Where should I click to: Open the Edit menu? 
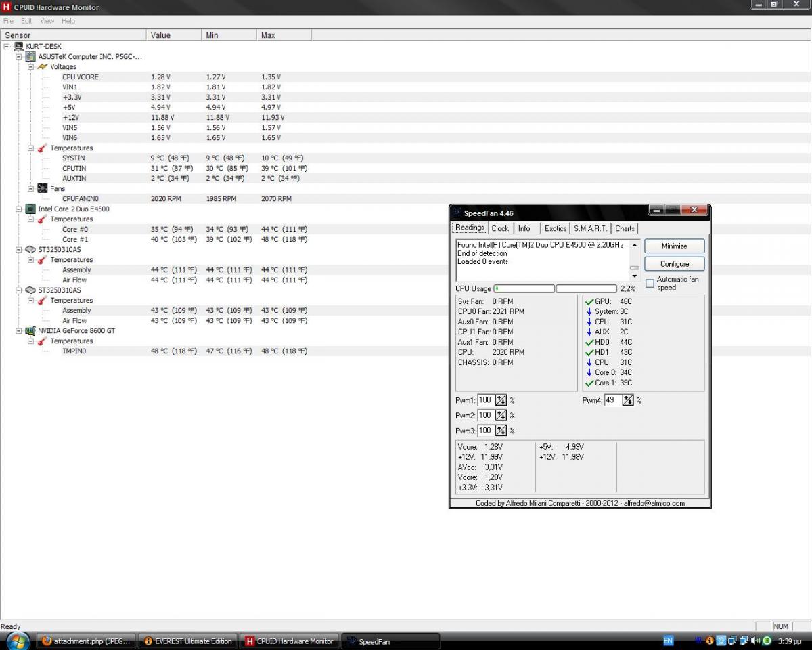[x=27, y=21]
